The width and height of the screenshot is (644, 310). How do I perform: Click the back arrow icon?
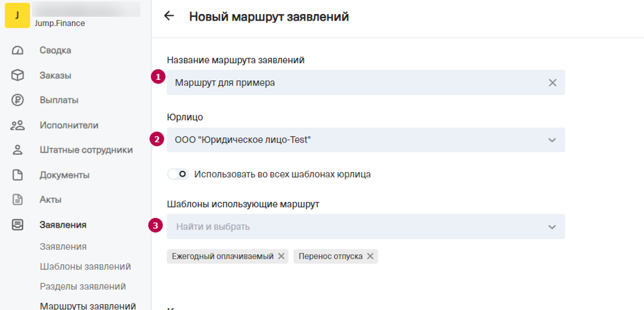[x=169, y=16]
